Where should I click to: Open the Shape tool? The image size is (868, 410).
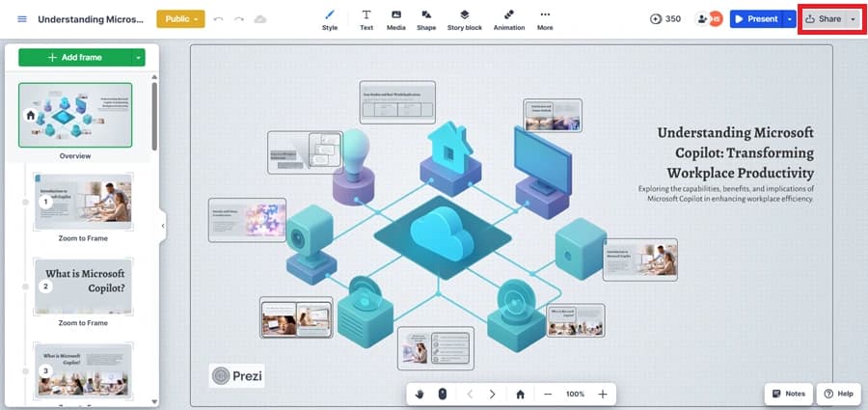pyautogui.click(x=426, y=19)
